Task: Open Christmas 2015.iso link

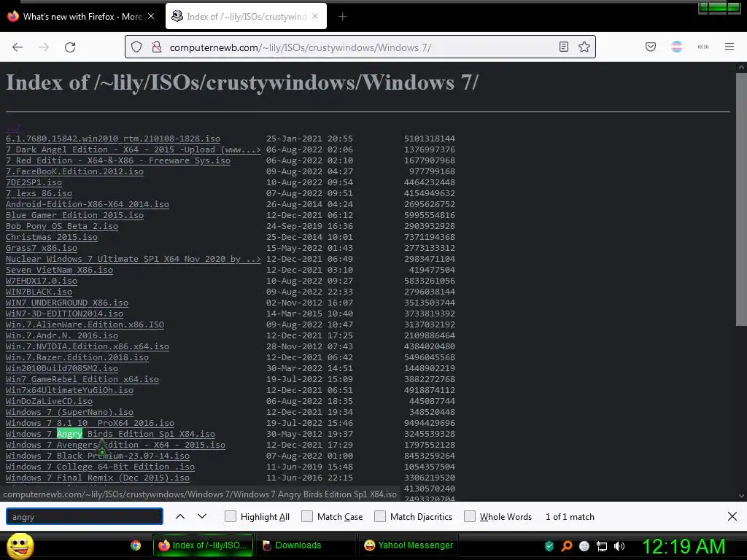Action: (52, 237)
